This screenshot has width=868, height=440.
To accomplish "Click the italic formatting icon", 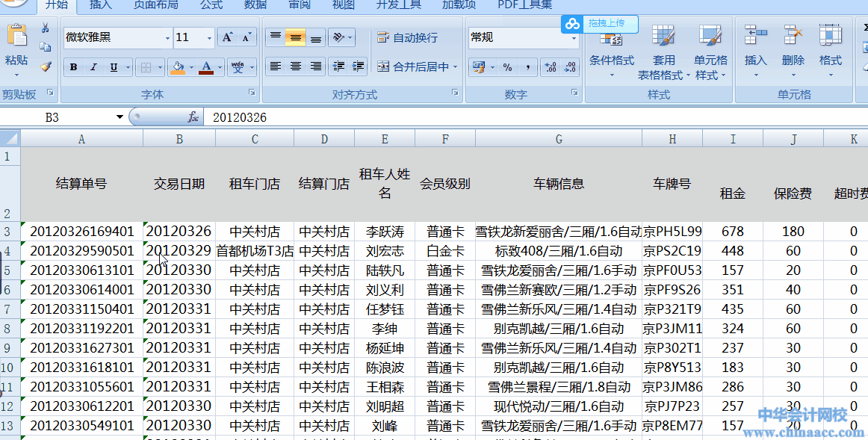I will pos(93,67).
